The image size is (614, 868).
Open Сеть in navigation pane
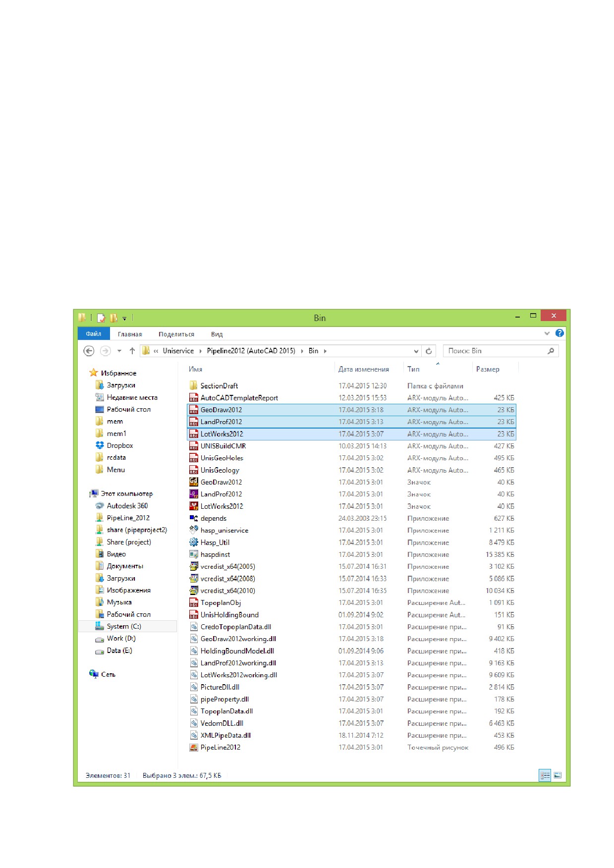(x=108, y=674)
